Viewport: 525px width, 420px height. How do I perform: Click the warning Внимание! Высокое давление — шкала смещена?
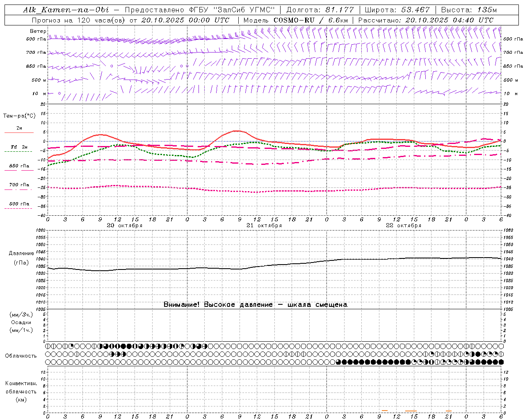(x=256, y=305)
